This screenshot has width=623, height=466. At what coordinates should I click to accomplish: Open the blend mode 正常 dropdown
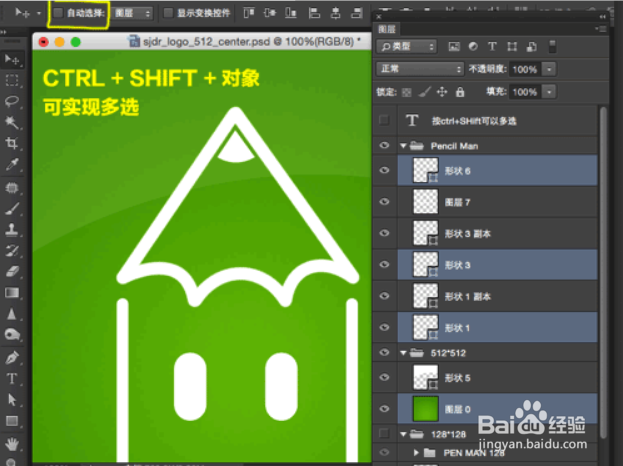click(420, 69)
